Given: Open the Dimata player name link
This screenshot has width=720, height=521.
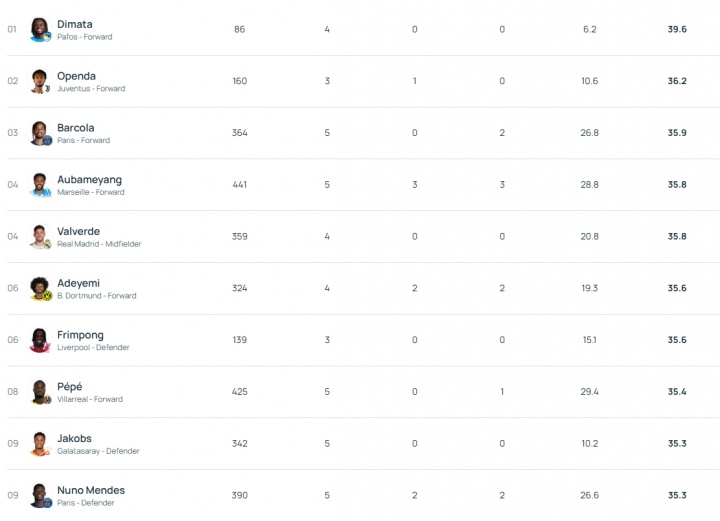Looking at the screenshot, I should pyautogui.click(x=75, y=24).
